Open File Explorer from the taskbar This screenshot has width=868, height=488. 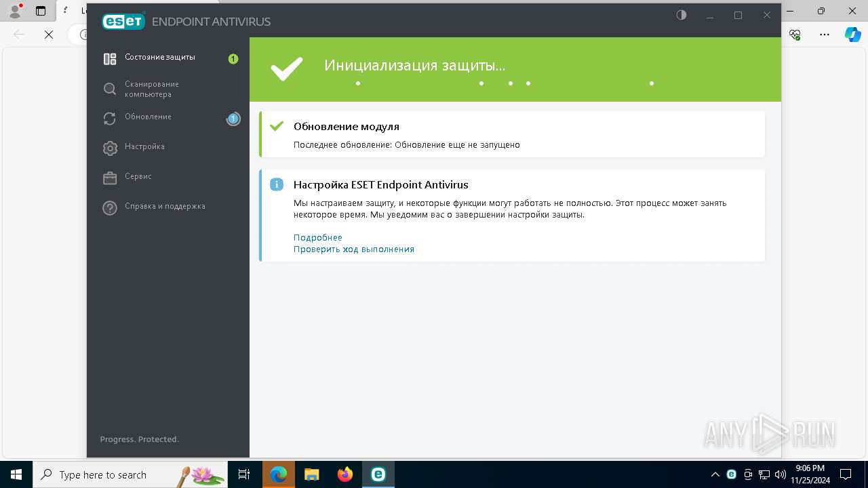pos(312,474)
